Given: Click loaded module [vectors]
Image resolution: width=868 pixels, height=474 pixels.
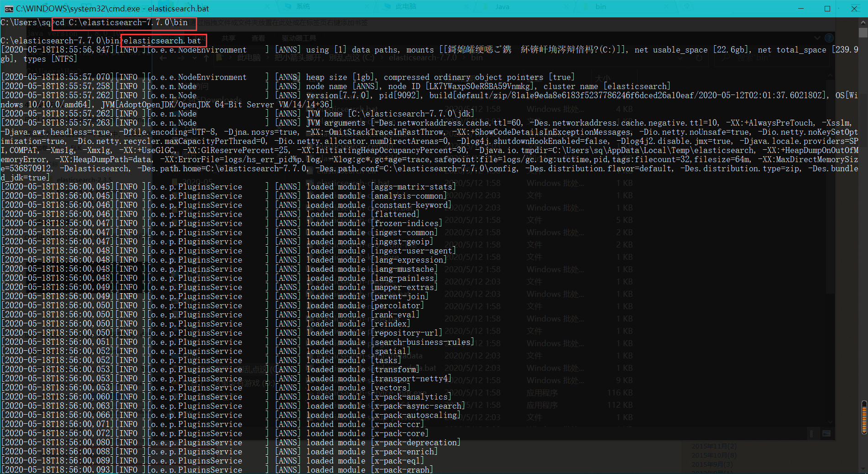Looking at the screenshot, I should (358, 388).
